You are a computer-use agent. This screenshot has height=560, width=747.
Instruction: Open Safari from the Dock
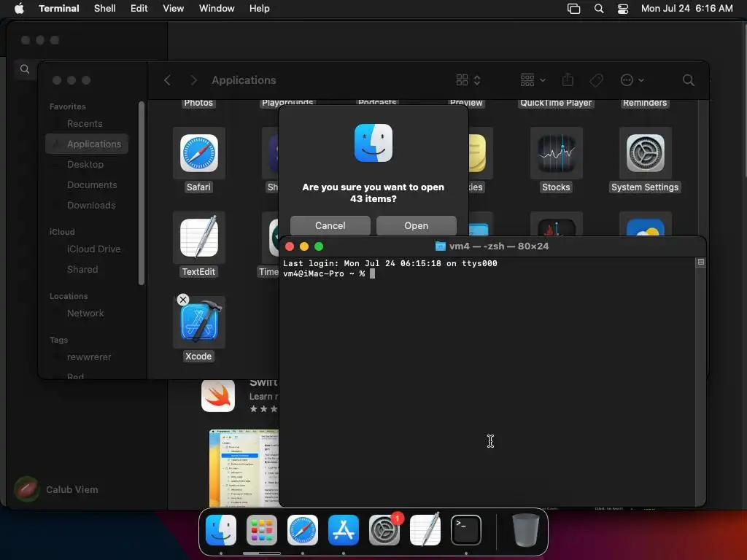click(x=303, y=530)
